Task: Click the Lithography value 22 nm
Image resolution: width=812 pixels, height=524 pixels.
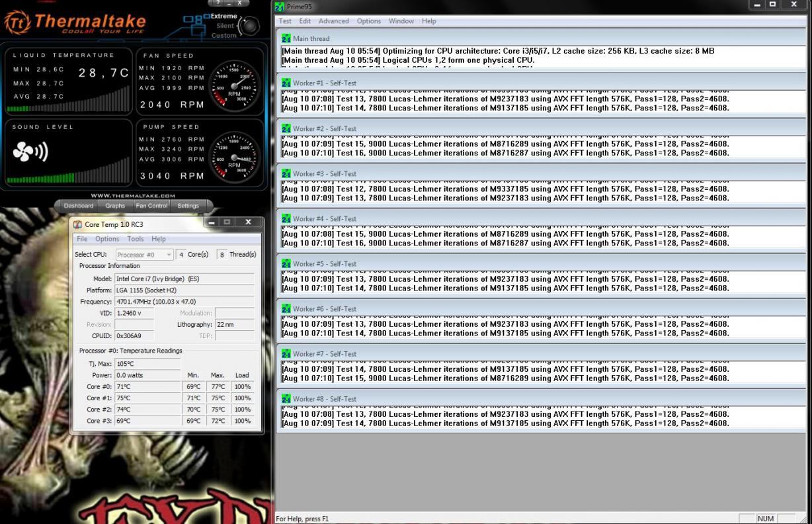Action: pos(234,324)
